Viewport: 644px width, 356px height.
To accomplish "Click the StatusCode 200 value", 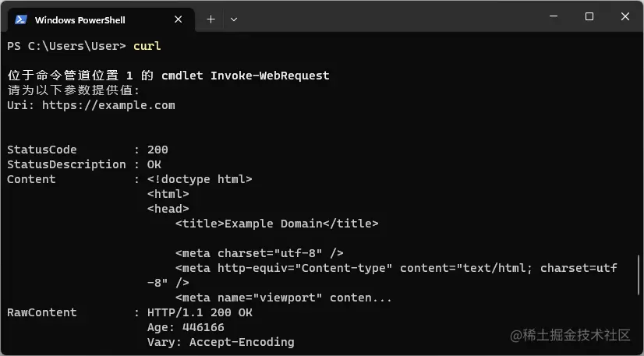I will tap(157, 150).
